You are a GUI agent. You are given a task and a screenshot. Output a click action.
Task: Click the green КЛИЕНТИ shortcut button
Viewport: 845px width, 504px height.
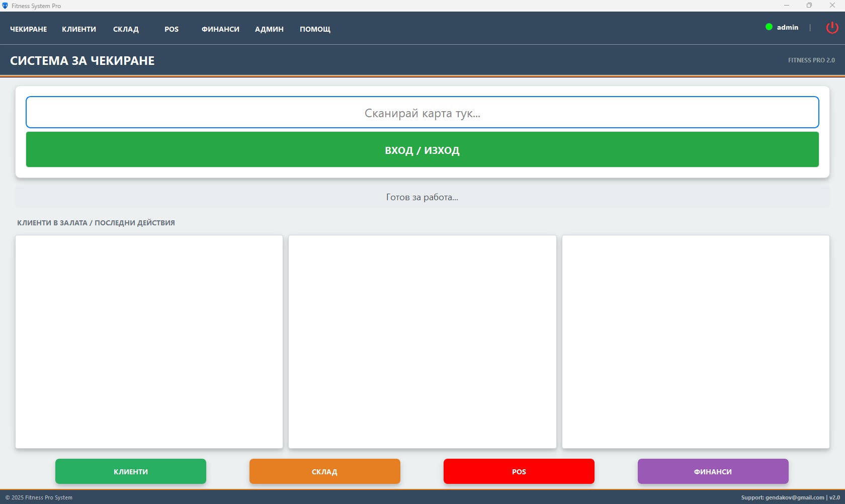click(131, 471)
